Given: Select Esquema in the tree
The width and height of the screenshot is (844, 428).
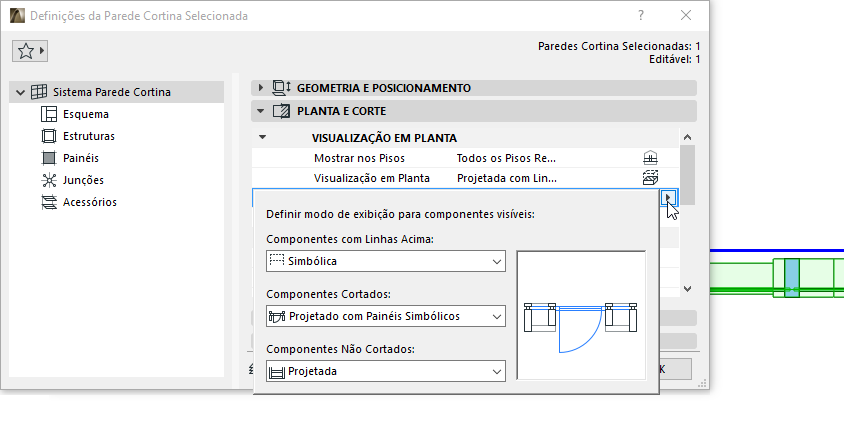Looking at the screenshot, I should pyautogui.click(x=85, y=114).
